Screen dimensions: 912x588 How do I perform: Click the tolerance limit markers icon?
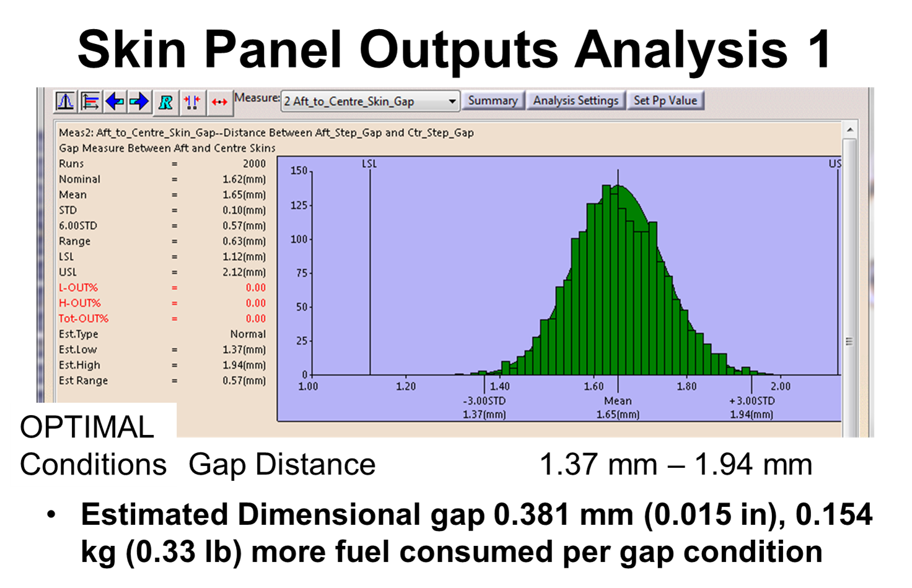(x=192, y=102)
